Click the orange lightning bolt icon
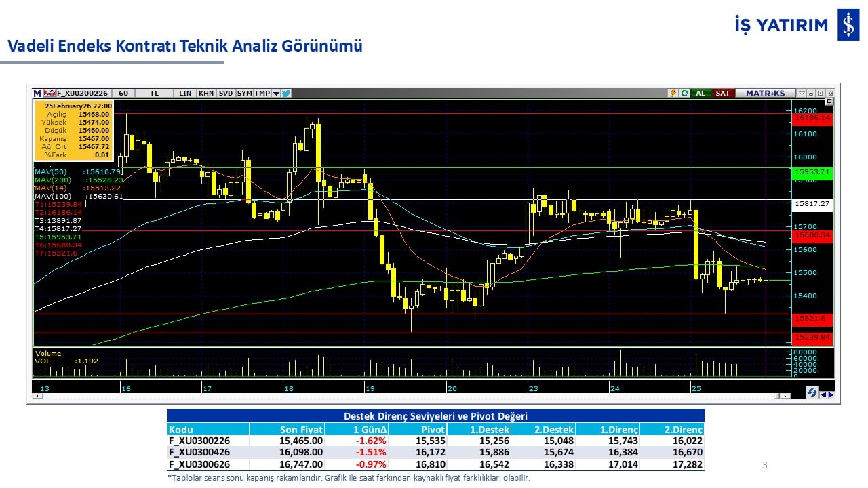The width and height of the screenshot is (868, 488). [673, 94]
